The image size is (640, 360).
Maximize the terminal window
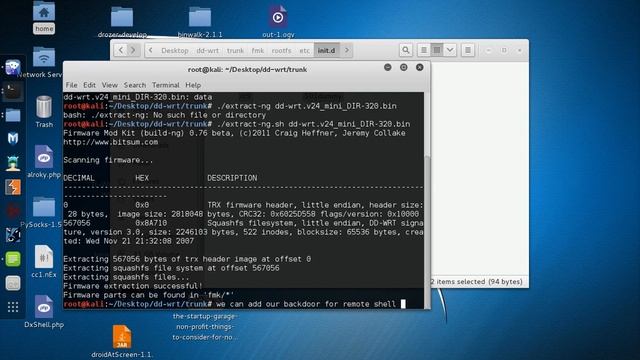pyautogui.click(x=404, y=67)
